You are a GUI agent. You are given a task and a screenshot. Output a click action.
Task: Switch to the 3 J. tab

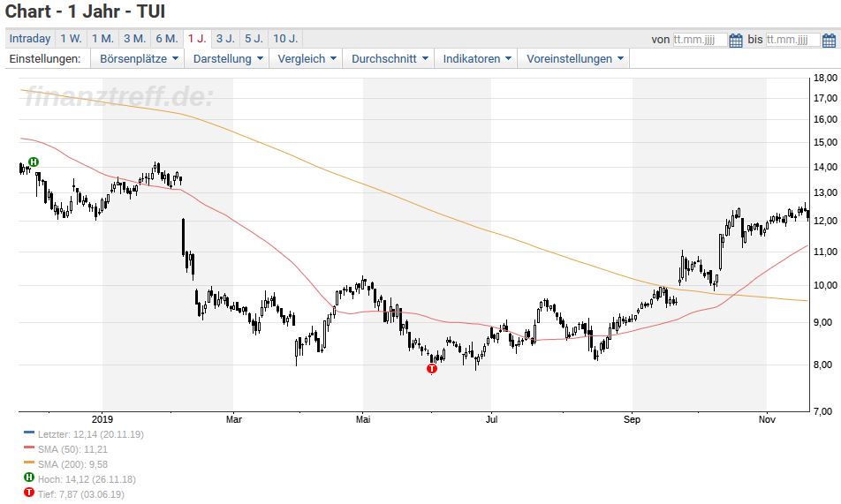pos(225,39)
